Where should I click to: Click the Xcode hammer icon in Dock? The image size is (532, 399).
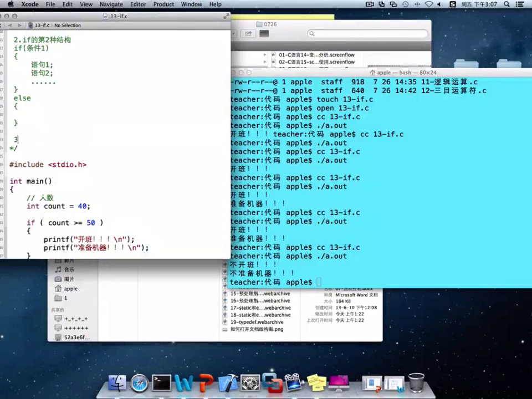tap(228, 383)
